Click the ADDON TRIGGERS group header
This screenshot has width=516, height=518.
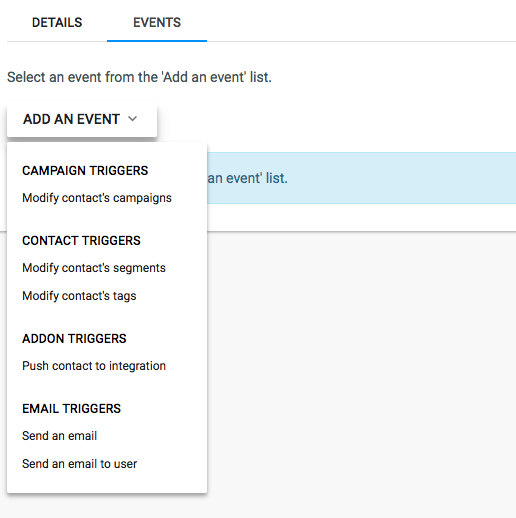(x=74, y=339)
